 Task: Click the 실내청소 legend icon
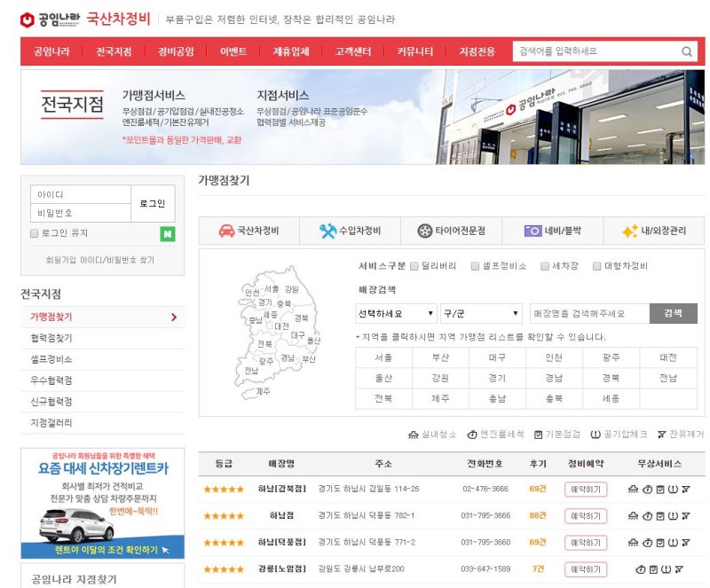click(x=414, y=435)
